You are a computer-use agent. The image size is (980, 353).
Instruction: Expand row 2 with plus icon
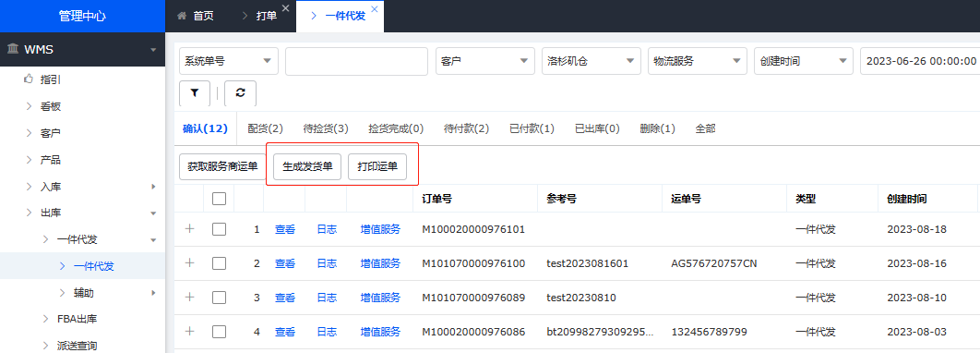[190, 262]
